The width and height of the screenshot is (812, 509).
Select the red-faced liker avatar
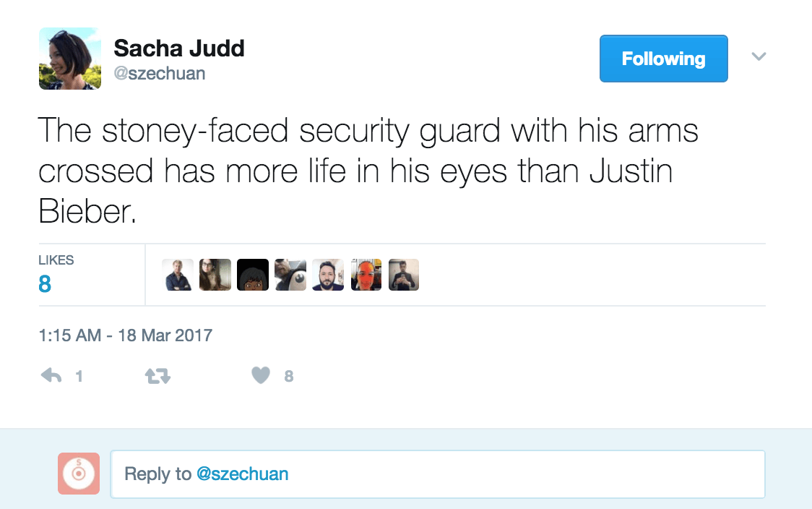tap(366, 275)
